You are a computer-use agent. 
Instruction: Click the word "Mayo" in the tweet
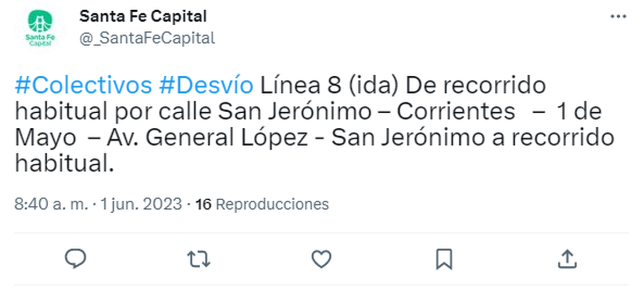(45, 138)
